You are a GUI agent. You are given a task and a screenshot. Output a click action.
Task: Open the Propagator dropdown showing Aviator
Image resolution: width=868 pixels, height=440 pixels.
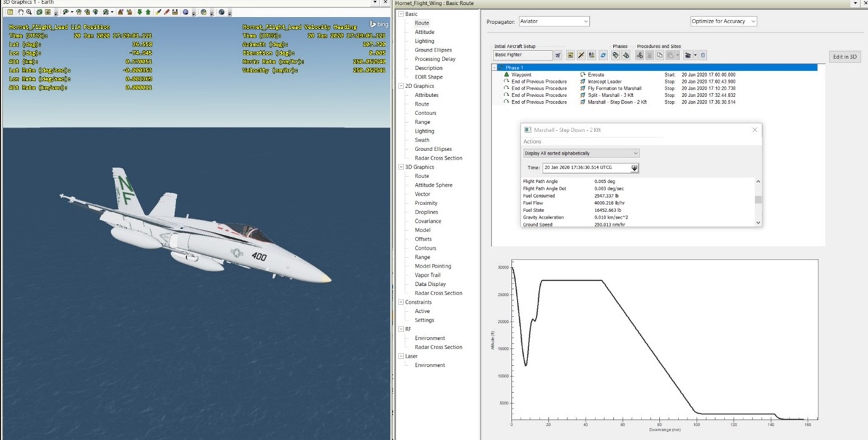[x=585, y=21]
